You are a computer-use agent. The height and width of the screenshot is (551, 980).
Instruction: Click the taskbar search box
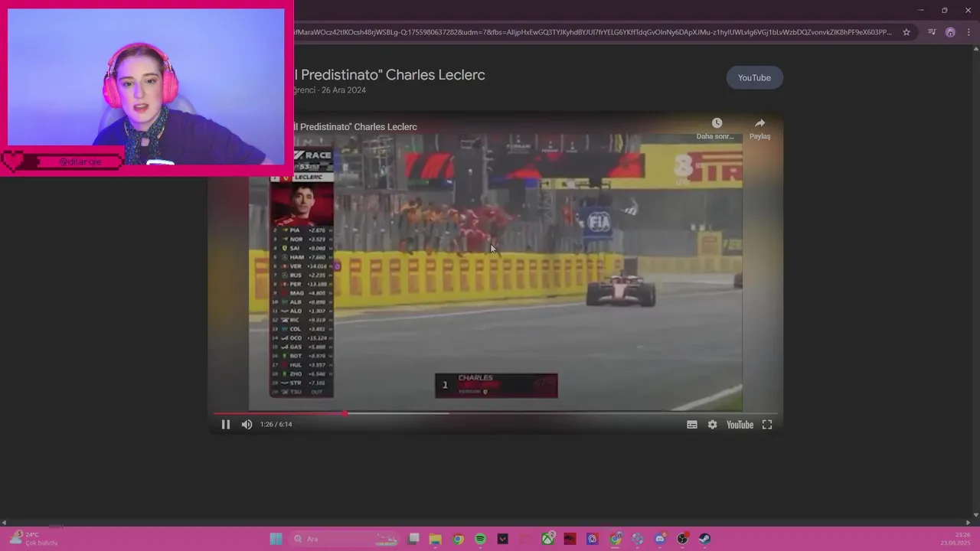[345, 539]
